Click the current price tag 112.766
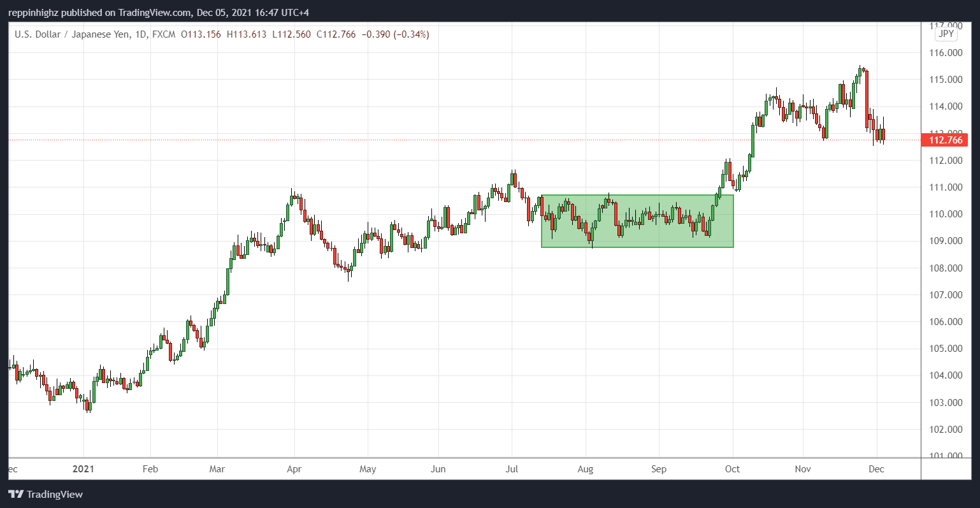 coord(945,140)
